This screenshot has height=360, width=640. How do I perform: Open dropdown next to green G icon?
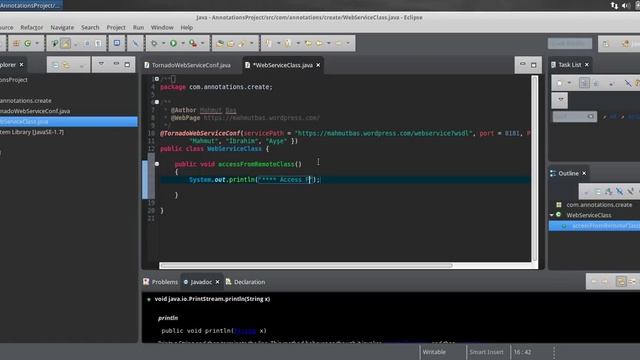[37, 43]
